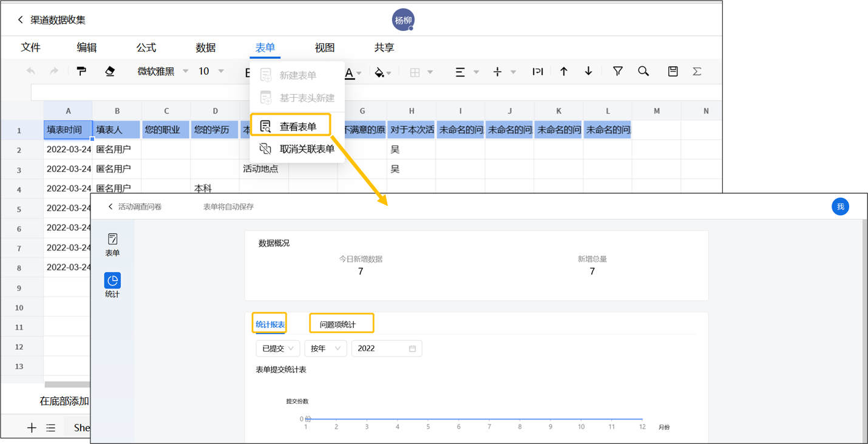The width and height of the screenshot is (868, 444).
Task: Expand the vertical align dropdown arrow
Action: pyautogui.click(x=514, y=72)
